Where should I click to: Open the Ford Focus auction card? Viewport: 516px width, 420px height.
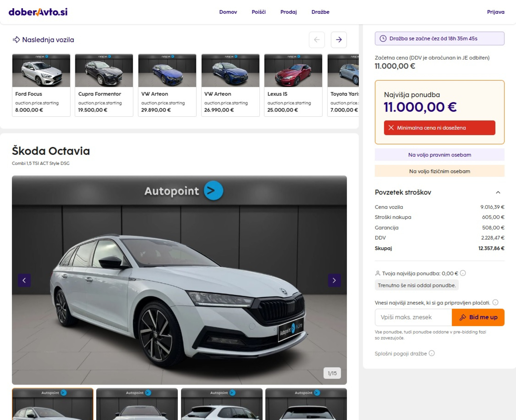coord(41,85)
